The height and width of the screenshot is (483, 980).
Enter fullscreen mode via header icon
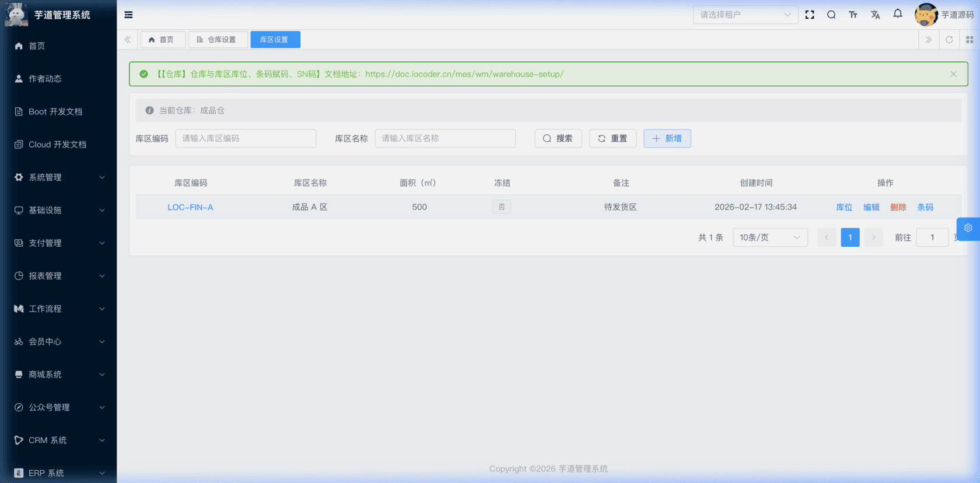810,15
